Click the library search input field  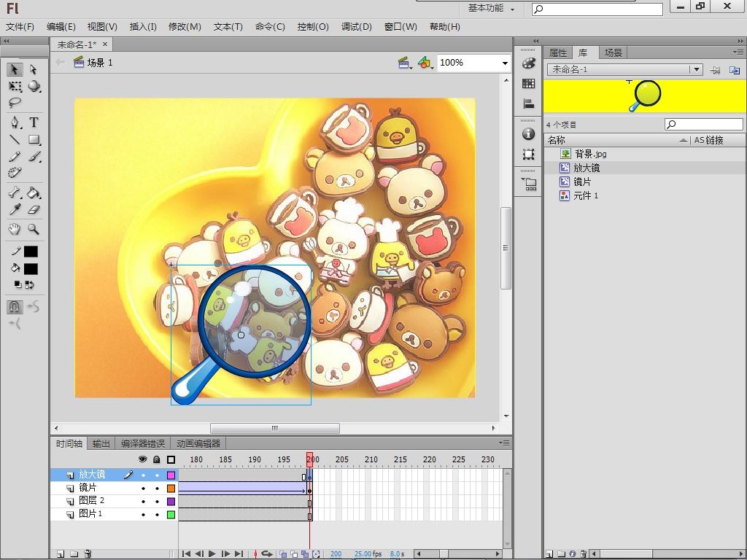[x=704, y=124]
